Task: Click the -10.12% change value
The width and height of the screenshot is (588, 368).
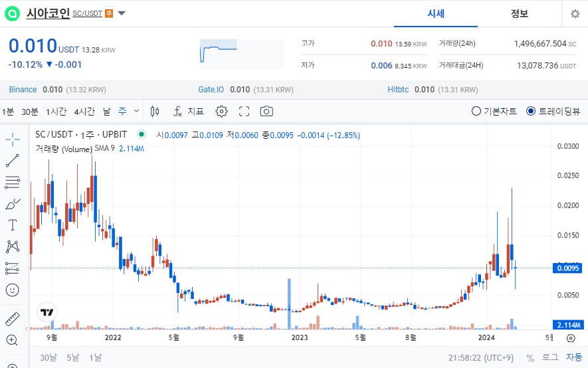Action: (x=25, y=64)
